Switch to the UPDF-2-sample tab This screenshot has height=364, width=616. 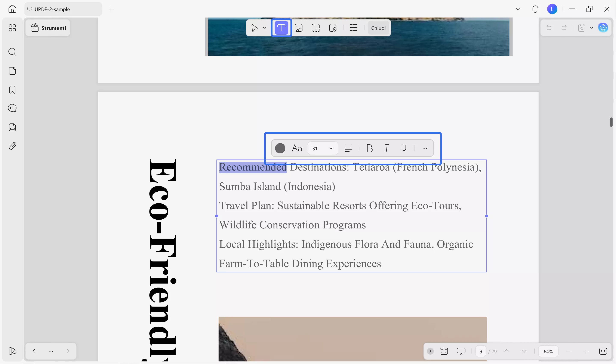tap(52, 9)
